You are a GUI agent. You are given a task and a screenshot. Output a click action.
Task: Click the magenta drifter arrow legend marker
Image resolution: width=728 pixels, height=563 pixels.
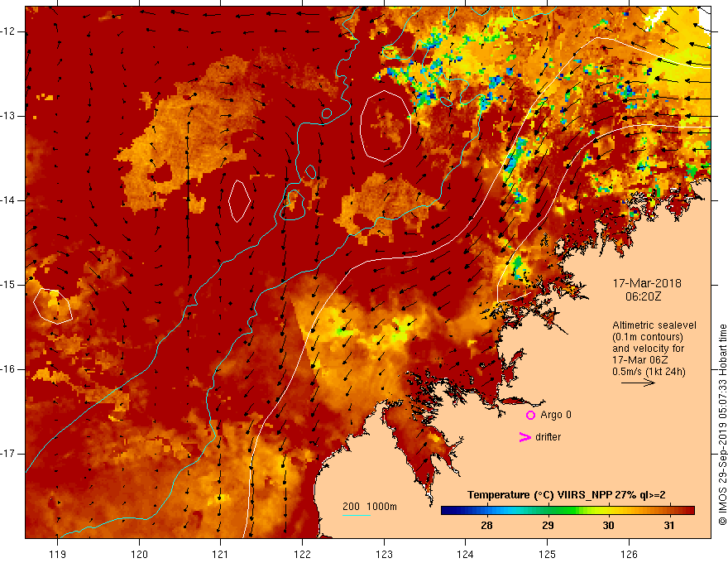pyautogui.click(x=525, y=437)
